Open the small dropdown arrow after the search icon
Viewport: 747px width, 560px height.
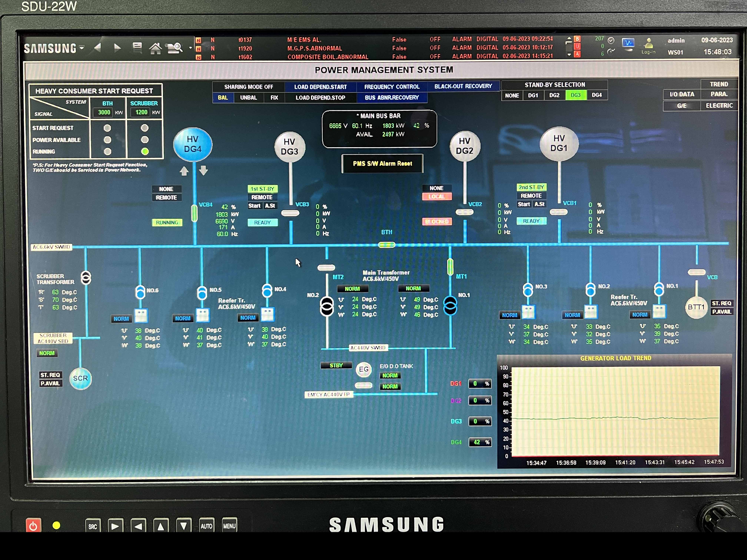coord(190,48)
